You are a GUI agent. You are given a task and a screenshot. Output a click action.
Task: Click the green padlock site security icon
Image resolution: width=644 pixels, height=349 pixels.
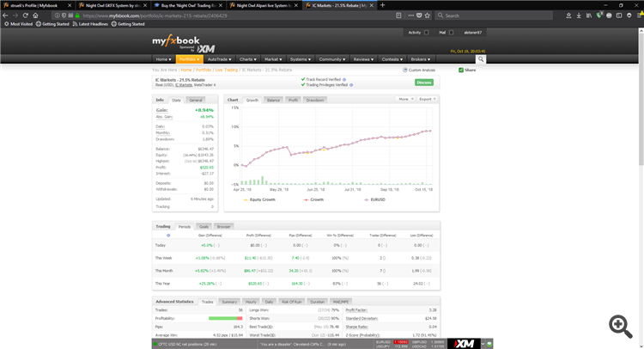tap(77, 15)
